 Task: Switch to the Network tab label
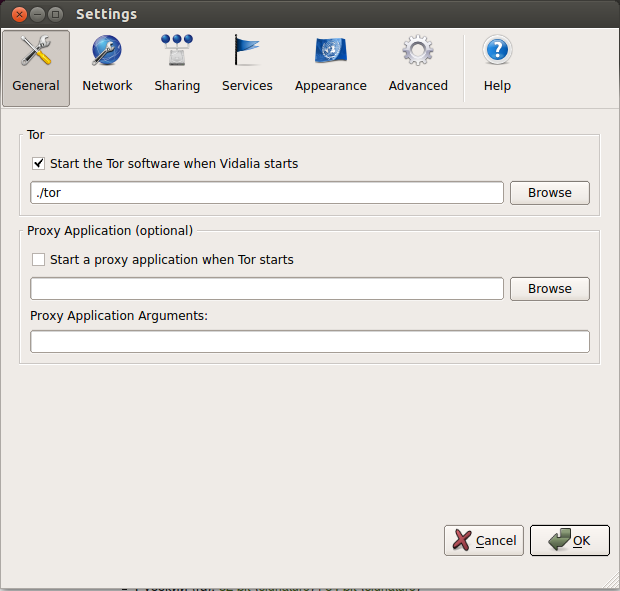coord(107,85)
